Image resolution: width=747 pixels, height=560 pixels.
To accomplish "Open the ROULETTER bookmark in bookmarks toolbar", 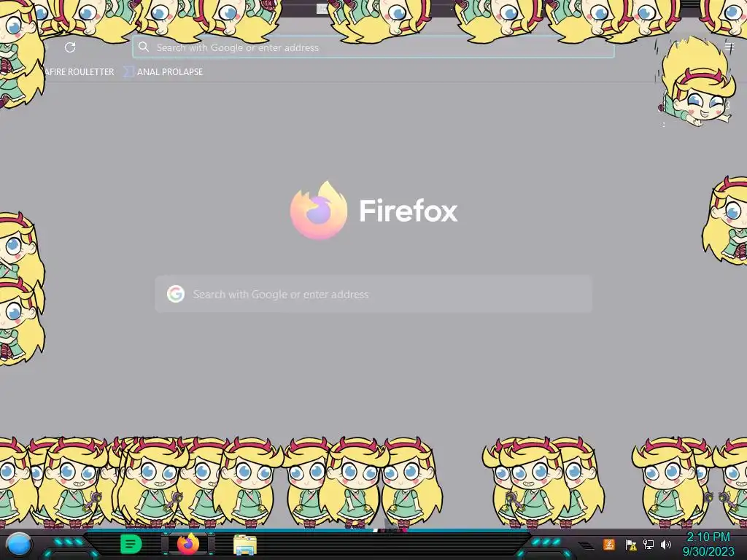I will 79,72.
